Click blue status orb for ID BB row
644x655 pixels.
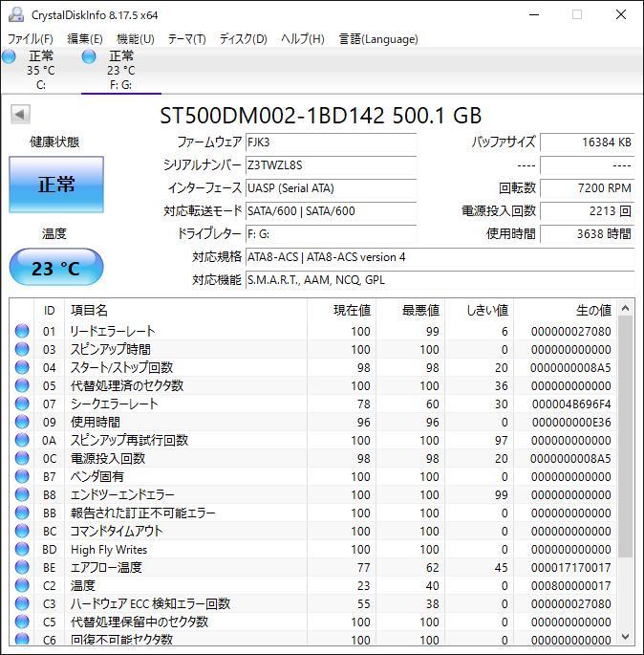[22, 513]
